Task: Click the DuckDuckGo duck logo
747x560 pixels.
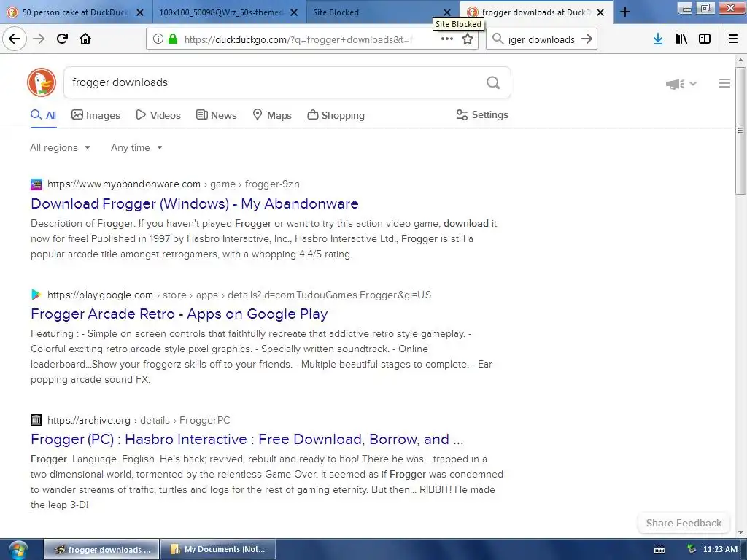Action: (x=42, y=82)
